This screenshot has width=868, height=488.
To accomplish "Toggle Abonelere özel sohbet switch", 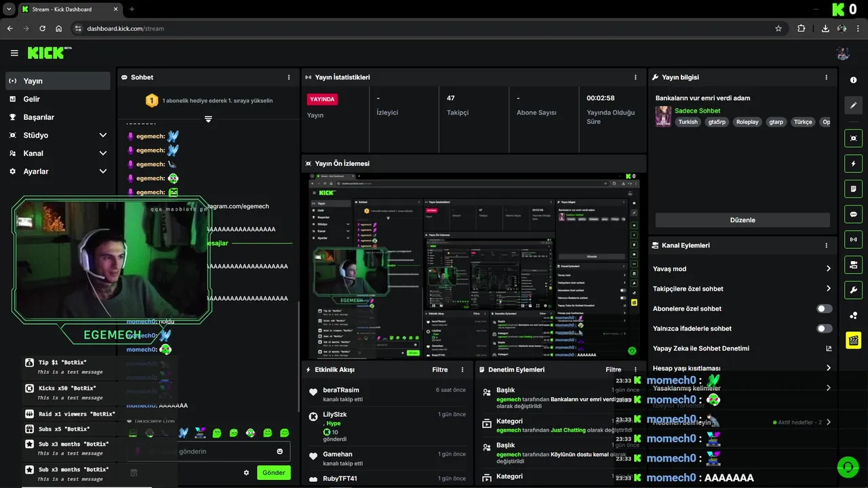I will tap(825, 308).
